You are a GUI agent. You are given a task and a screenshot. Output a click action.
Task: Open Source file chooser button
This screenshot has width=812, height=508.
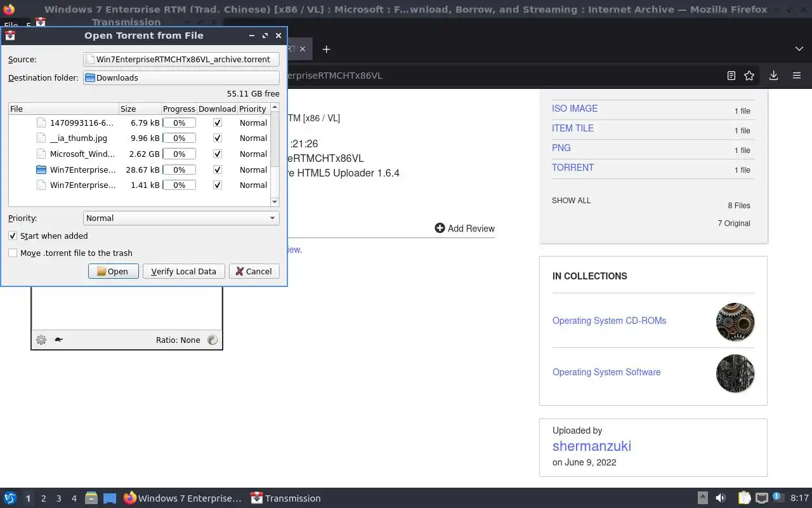pyautogui.click(x=181, y=59)
